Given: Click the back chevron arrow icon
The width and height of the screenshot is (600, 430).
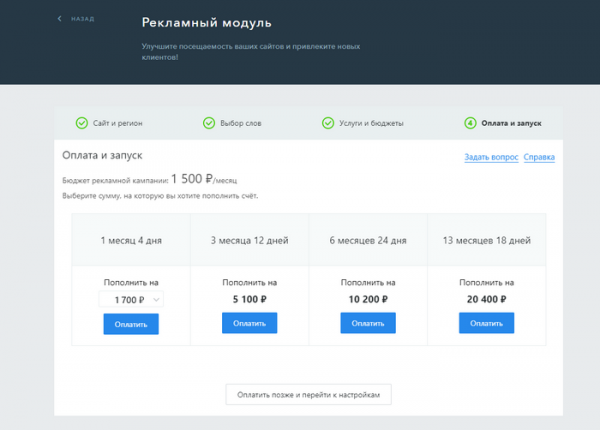Looking at the screenshot, I should (59, 18).
